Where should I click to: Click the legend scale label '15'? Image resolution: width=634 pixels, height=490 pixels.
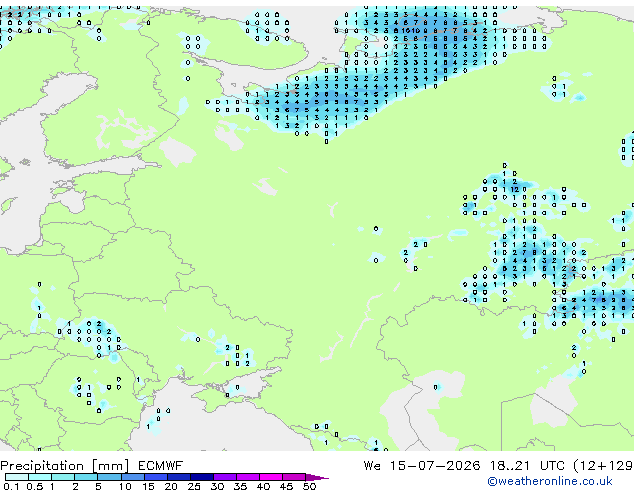point(148,486)
